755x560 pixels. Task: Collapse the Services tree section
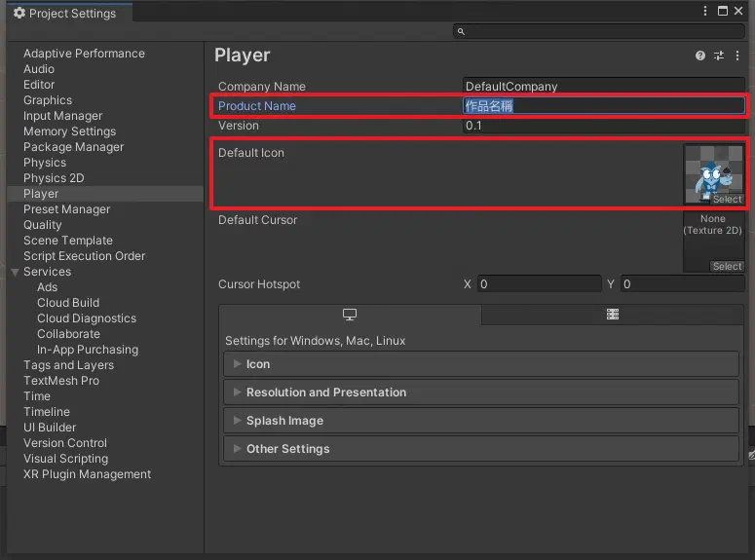click(15, 272)
